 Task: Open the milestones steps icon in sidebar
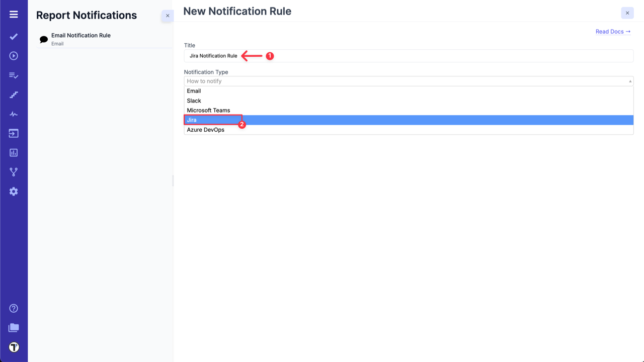14,95
